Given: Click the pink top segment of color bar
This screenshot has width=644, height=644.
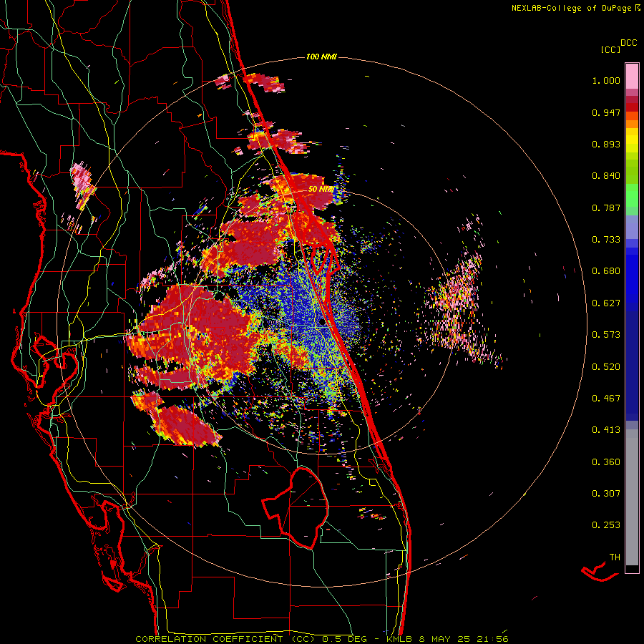Looking at the screenshot, I should 632,77.
